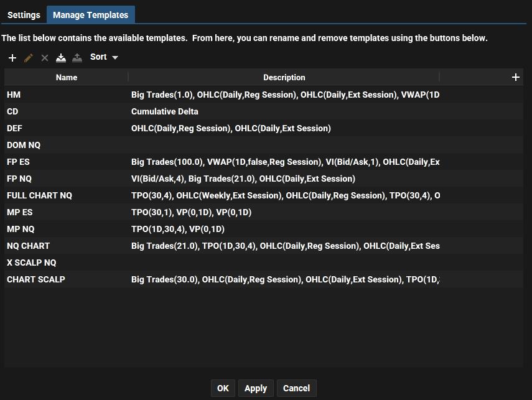Click the Description column header

click(x=284, y=77)
